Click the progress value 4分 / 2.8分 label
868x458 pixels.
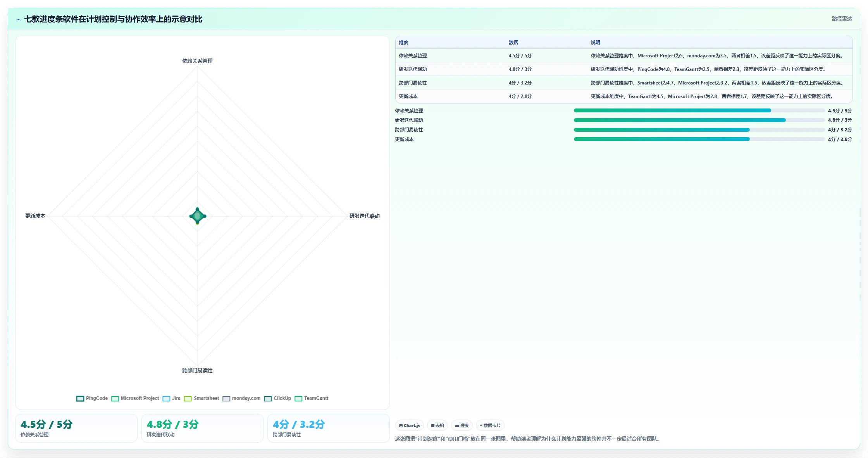click(840, 139)
